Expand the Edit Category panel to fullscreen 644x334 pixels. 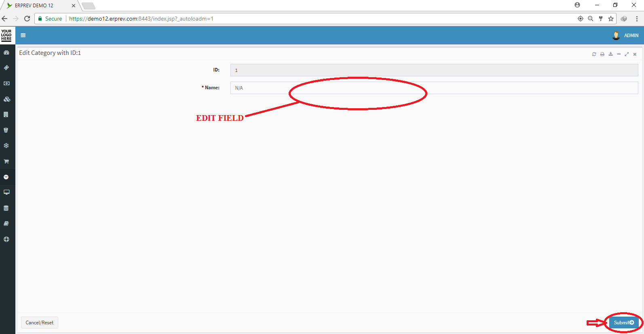tap(627, 54)
